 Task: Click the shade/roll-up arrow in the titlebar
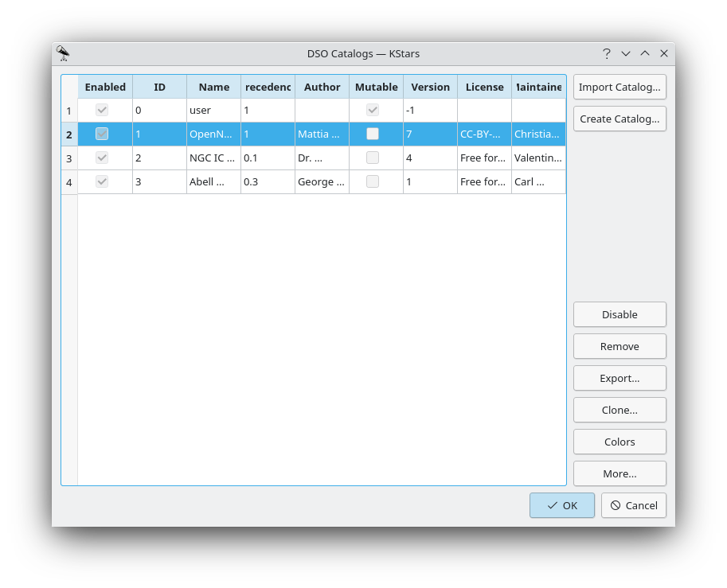[644, 53]
